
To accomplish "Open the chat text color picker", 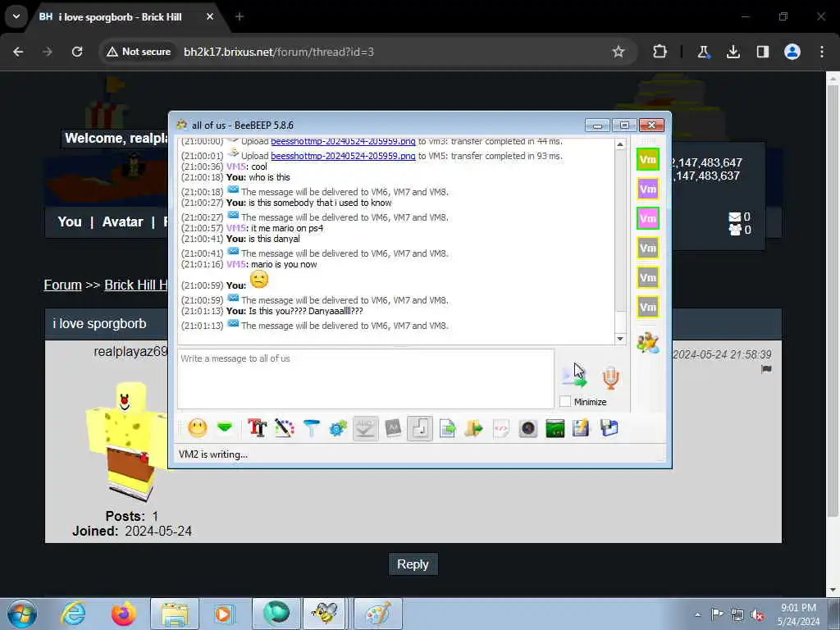I will coord(285,428).
